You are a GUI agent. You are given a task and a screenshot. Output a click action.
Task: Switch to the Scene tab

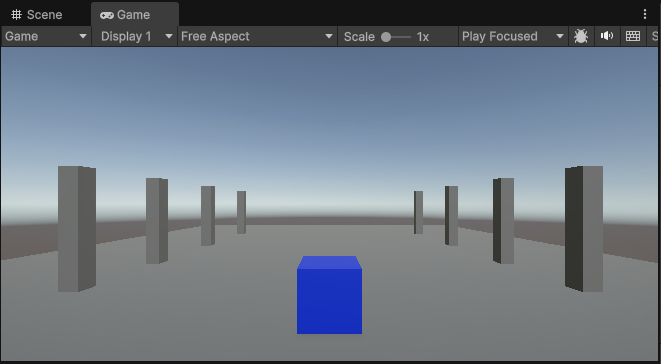(37, 15)
